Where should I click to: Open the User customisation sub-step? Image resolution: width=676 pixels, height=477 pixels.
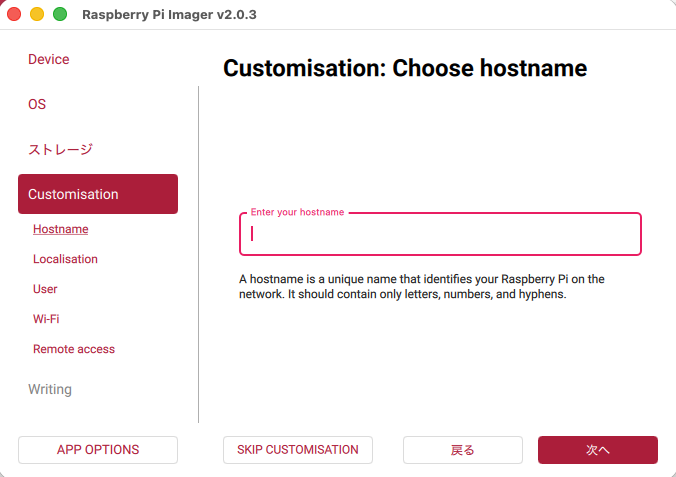point(45,289)
